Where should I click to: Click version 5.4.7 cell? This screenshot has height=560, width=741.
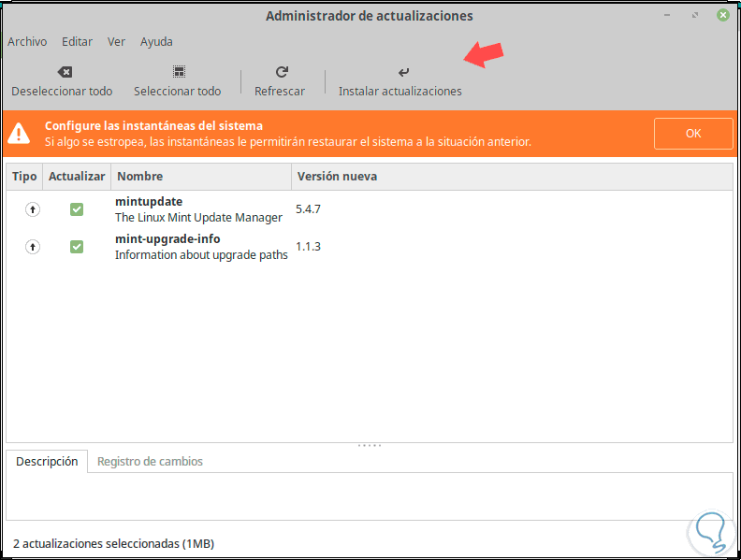[308, 209]
